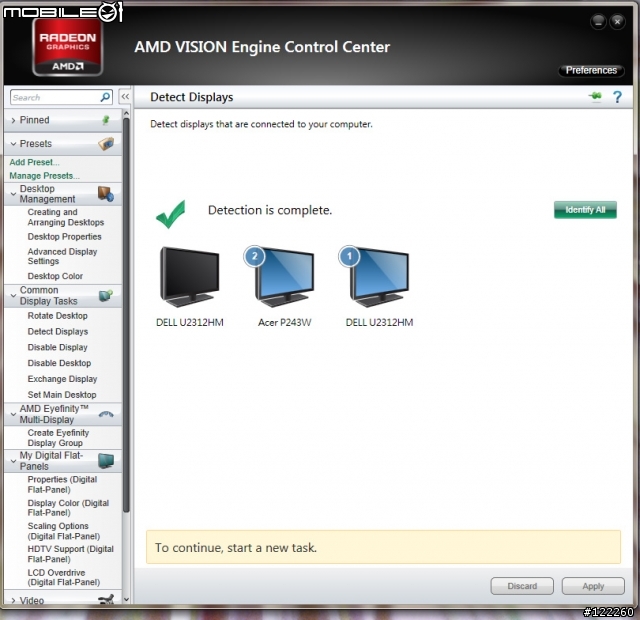Click the Presets camera icon
The image size is (640, 620).
click(x=106, y=144)
